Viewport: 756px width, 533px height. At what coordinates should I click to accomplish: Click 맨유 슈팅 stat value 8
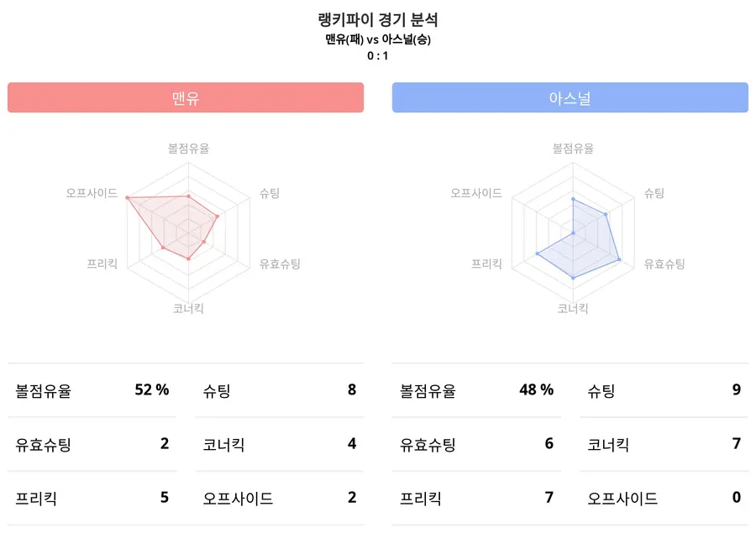click(352, 389)
